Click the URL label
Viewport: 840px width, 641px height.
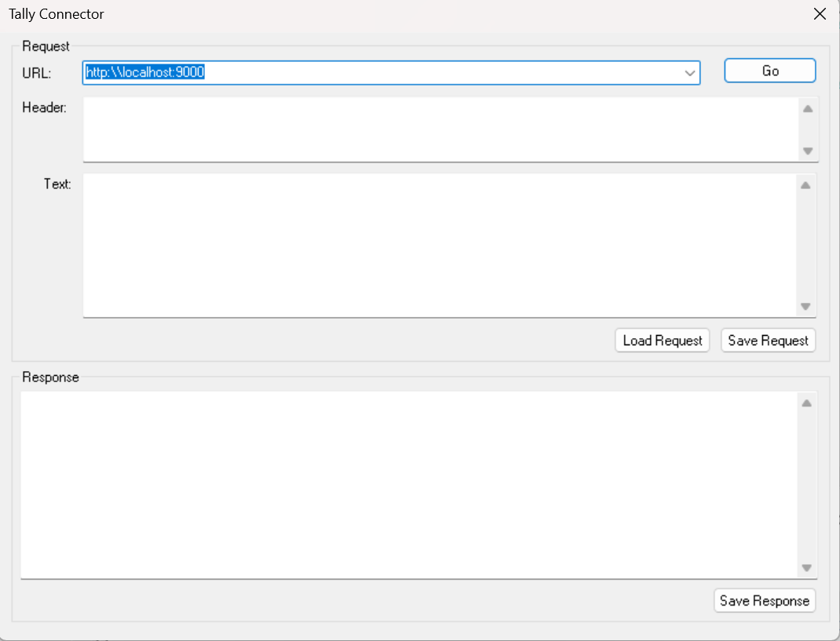37,73
